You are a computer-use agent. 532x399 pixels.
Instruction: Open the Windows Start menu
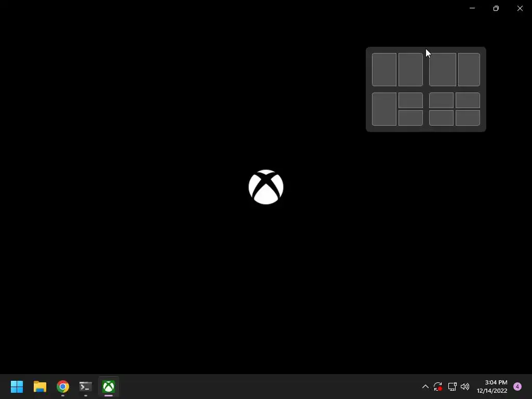(17, 387)
